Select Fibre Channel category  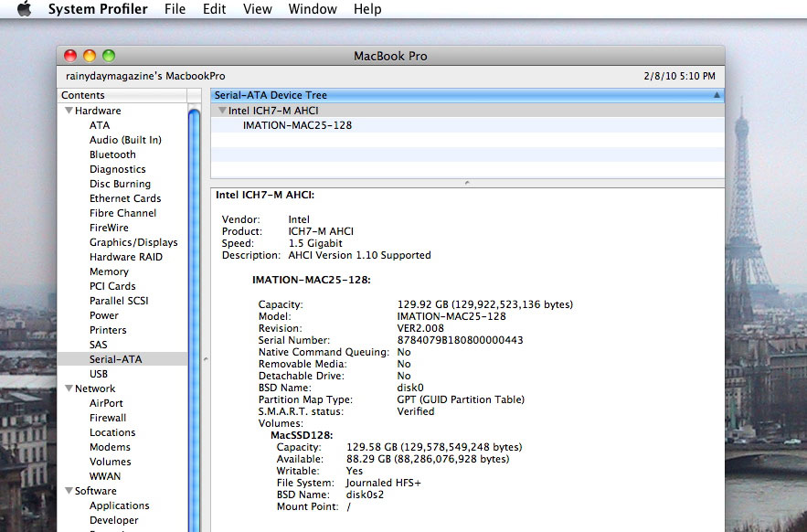[122, 213]
